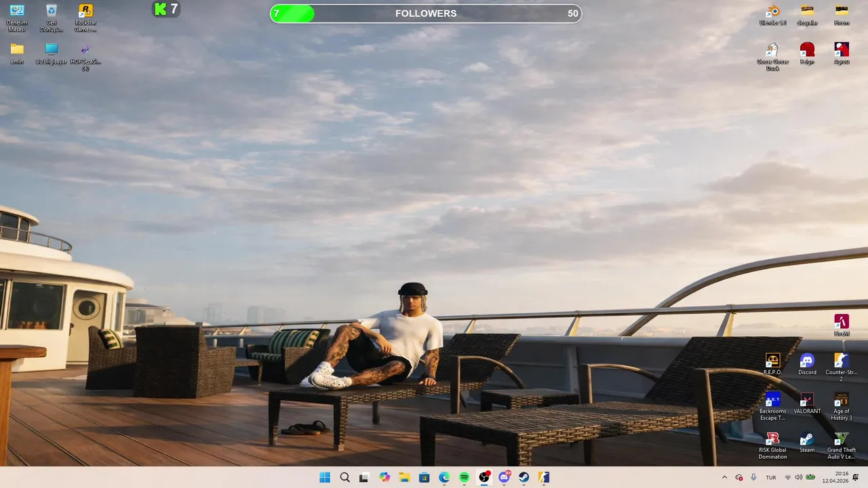868x488 pixels.
Task: Open the battery status tray icon
Action: (810, 477)
